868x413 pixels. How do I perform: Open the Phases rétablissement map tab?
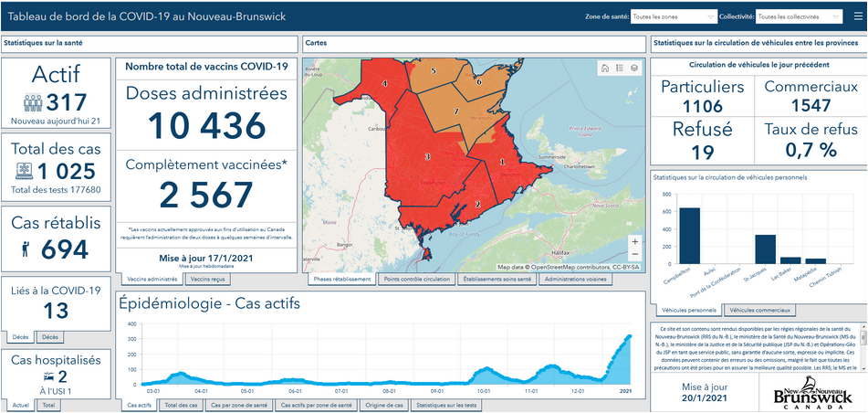[x=342, y=280]
